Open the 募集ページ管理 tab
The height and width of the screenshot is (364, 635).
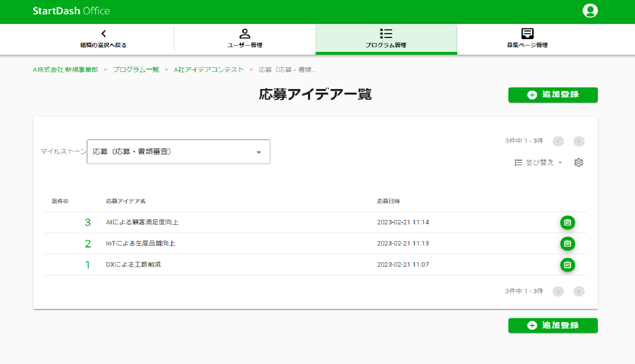(527, 39)
